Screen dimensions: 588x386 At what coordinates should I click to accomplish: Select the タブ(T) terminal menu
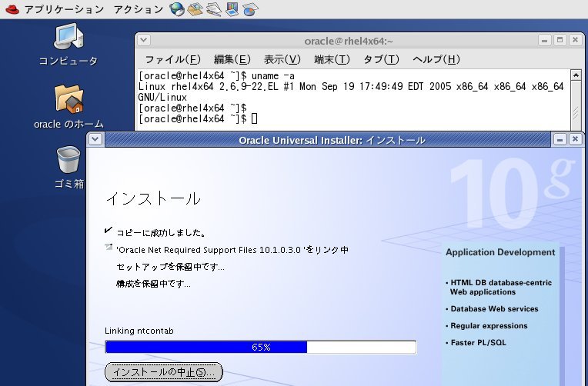click(381, 59)
